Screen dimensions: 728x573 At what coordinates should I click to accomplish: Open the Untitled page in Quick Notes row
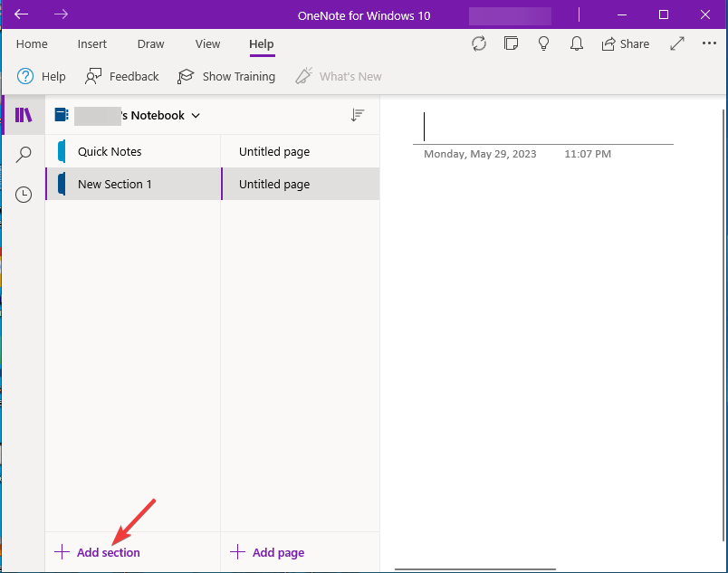301,151
